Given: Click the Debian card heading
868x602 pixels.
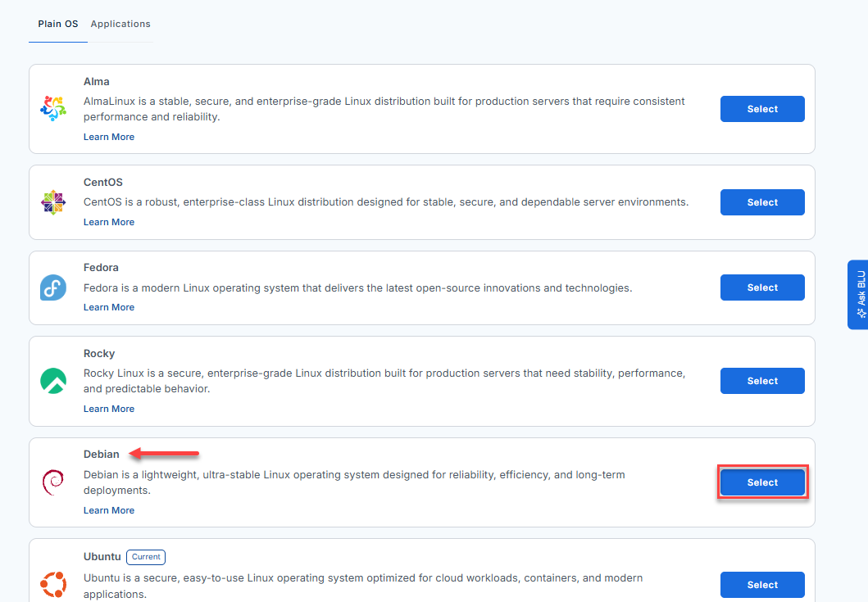Looking at the screenshot, I should (x=102, y=455).
